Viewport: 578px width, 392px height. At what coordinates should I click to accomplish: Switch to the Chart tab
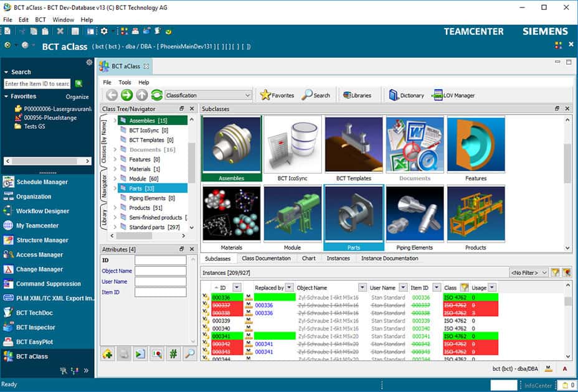pos(308,258)
